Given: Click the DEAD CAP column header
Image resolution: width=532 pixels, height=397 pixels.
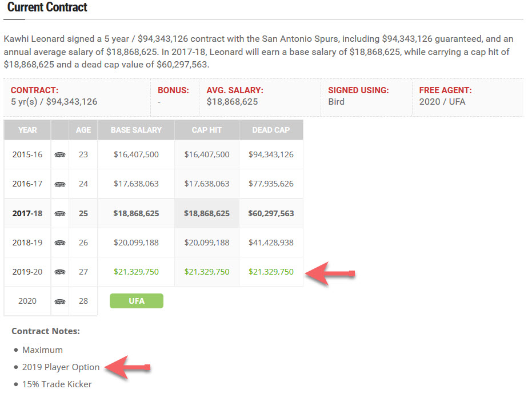Looking at the screenshot, I should pos(271,130).
